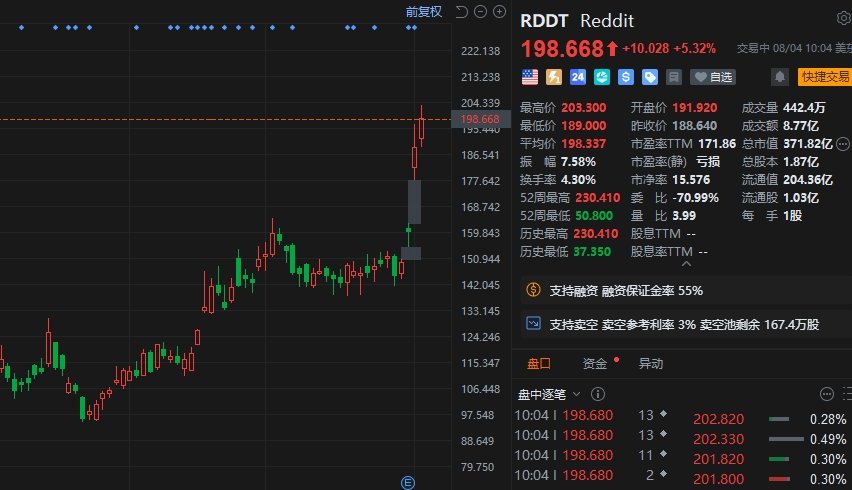The height and width of the screenshot is (490, 852).
Task: Click the blue dollar sign icon
Action: tap(625, 77)
